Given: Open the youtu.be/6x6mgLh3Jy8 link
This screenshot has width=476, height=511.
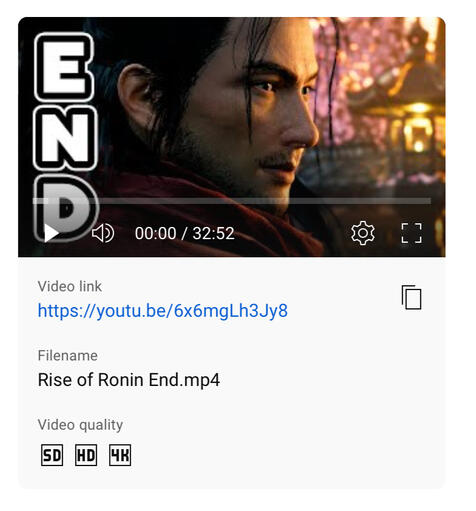Looking at the screenshot, I should (163, 311).
